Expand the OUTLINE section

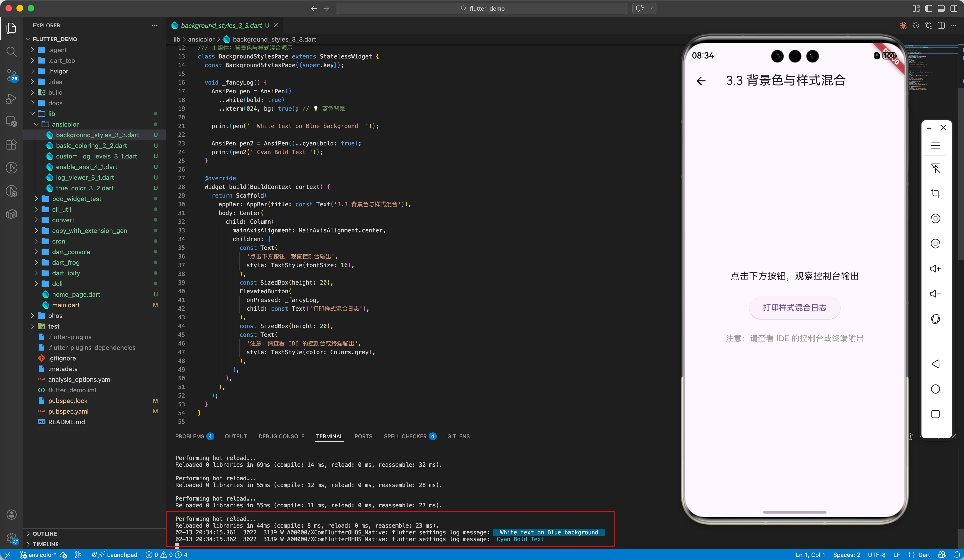44,533
